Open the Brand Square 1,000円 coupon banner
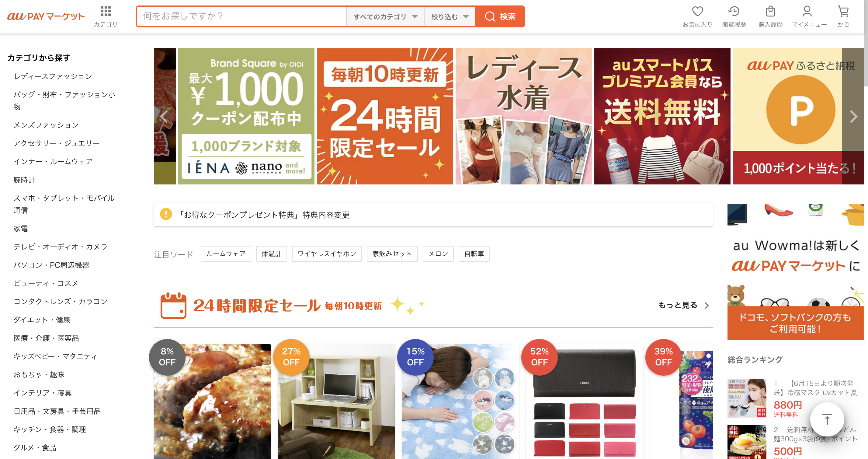This screenshot has height=459, width=868. pyautogui.click(x=246, y=116)
